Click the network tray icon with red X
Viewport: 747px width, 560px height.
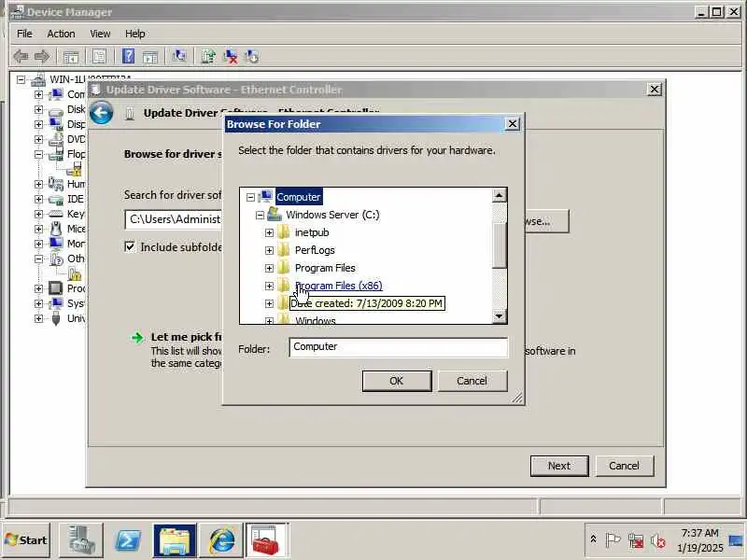[636, 540]
